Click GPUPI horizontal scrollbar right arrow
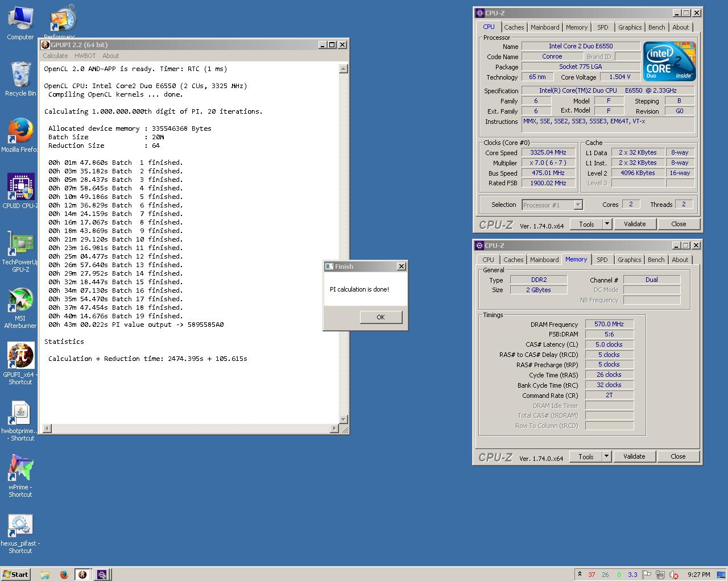The height and width of the screenshot is (582, 728). pyautogui.click(x=334, y=429)
